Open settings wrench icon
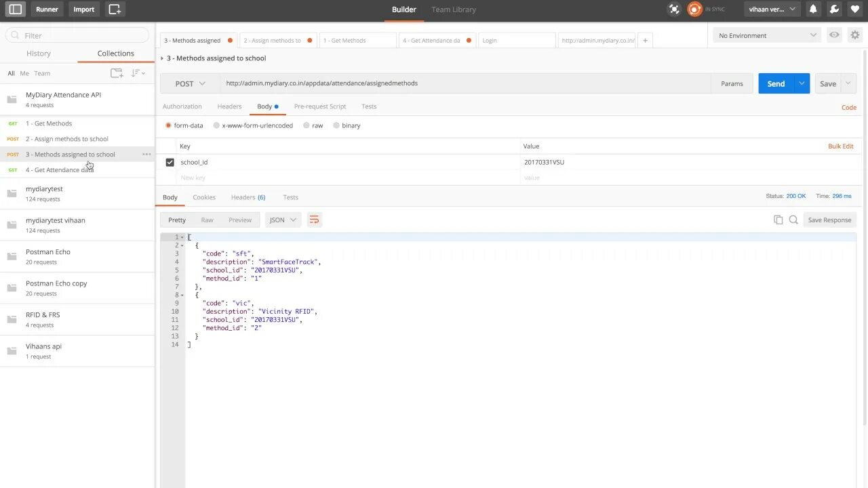868x488 pixels. (834, 9)
